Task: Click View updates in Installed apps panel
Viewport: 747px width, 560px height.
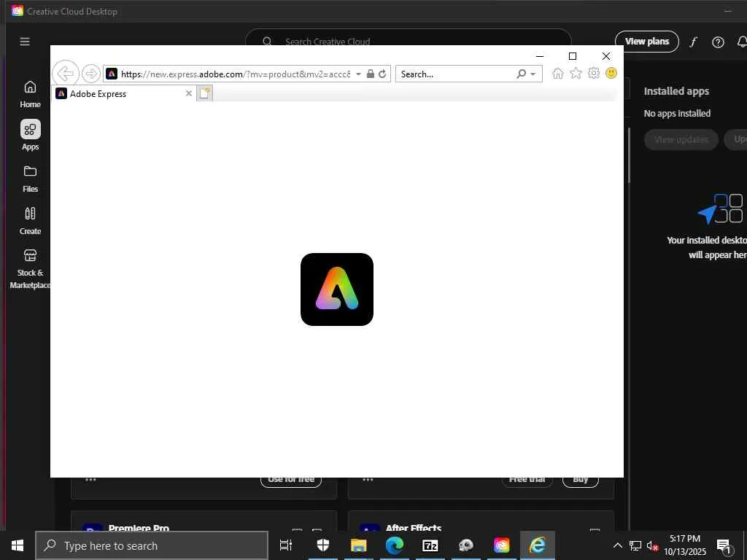Action: (x=681, y=139)
